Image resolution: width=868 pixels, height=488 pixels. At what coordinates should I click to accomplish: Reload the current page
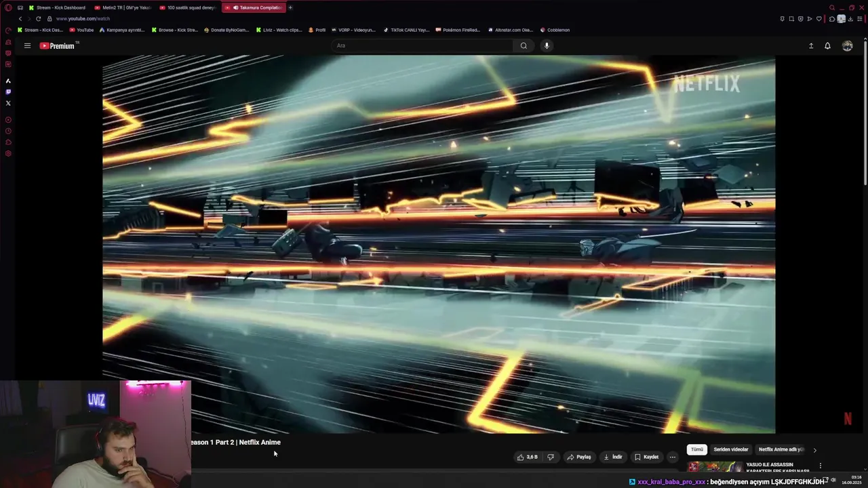(x=38, y=19)
